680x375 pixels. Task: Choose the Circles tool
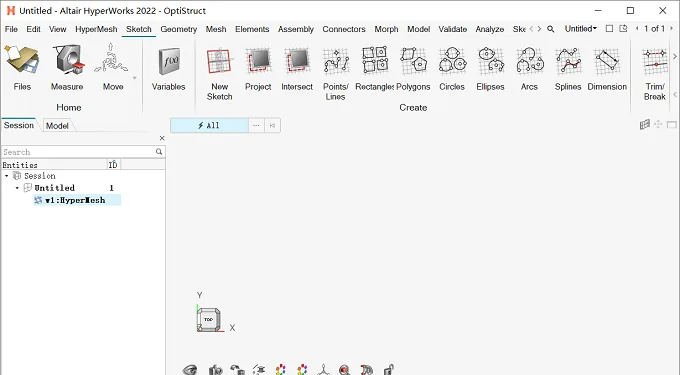[452, 67]
